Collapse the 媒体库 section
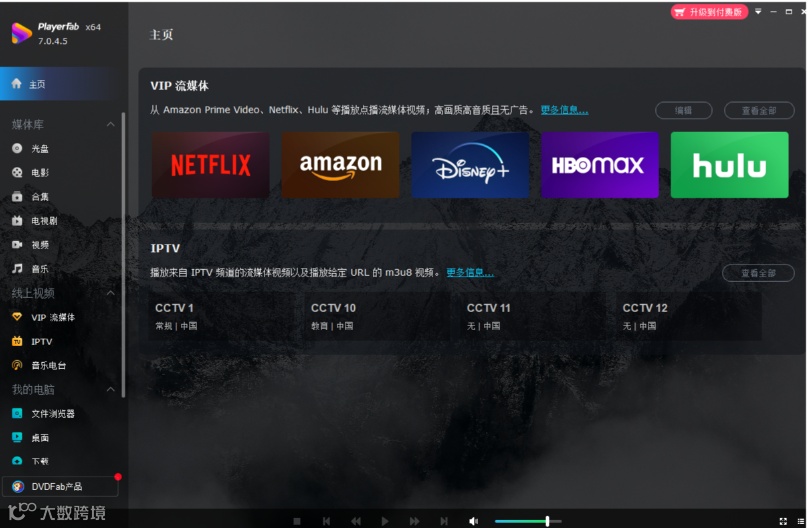This screenshot has width=809, height=528. click(x=110, y=124)
